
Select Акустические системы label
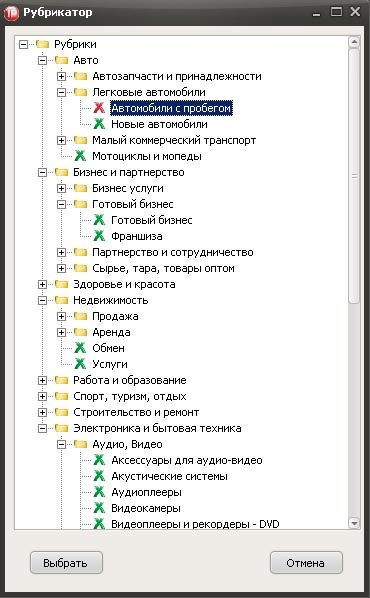(169, 476)
